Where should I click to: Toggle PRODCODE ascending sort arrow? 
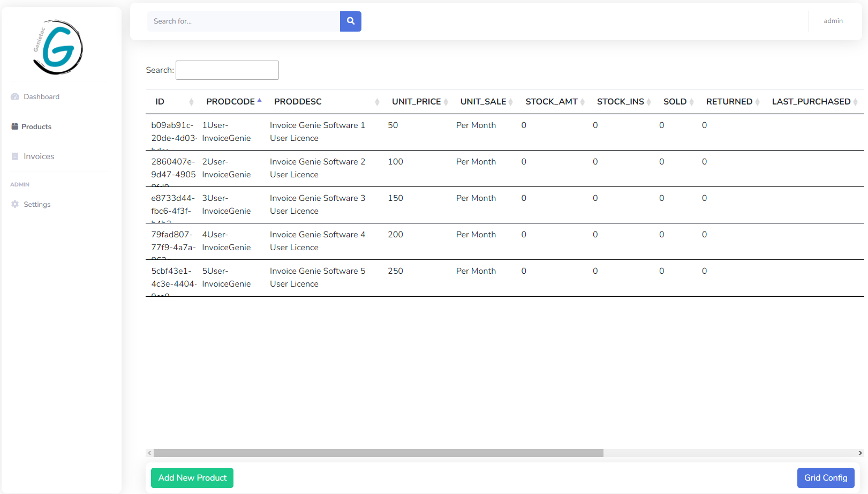(x=259, y=101)
